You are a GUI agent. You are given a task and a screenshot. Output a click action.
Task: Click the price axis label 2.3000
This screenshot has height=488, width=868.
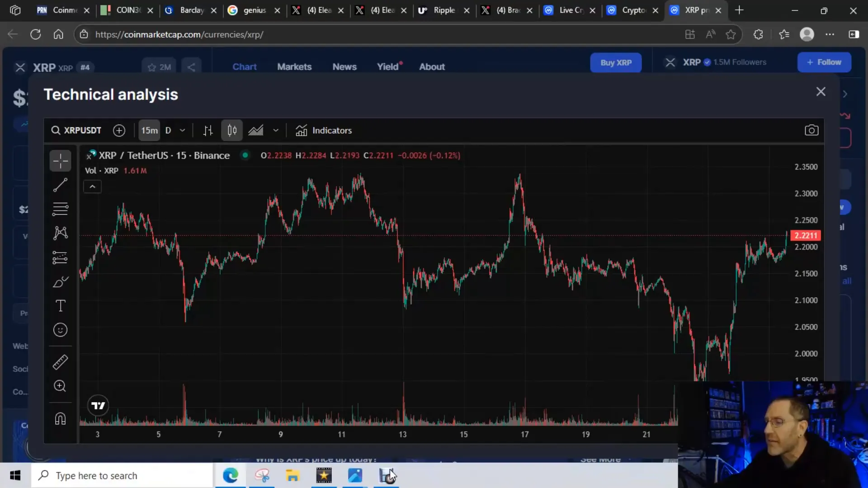(x=806, y=193)
